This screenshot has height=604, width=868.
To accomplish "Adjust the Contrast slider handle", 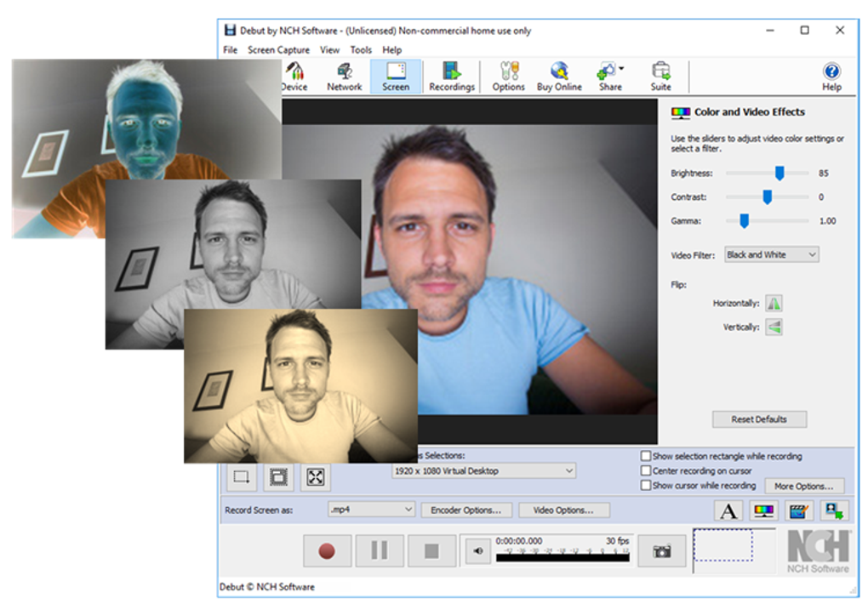I will [x=768, y=197].
